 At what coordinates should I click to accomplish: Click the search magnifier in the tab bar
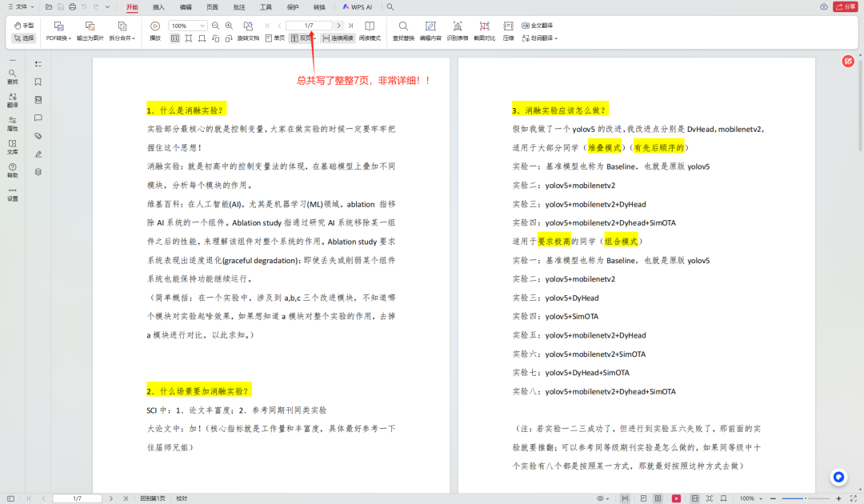(390, 7)
